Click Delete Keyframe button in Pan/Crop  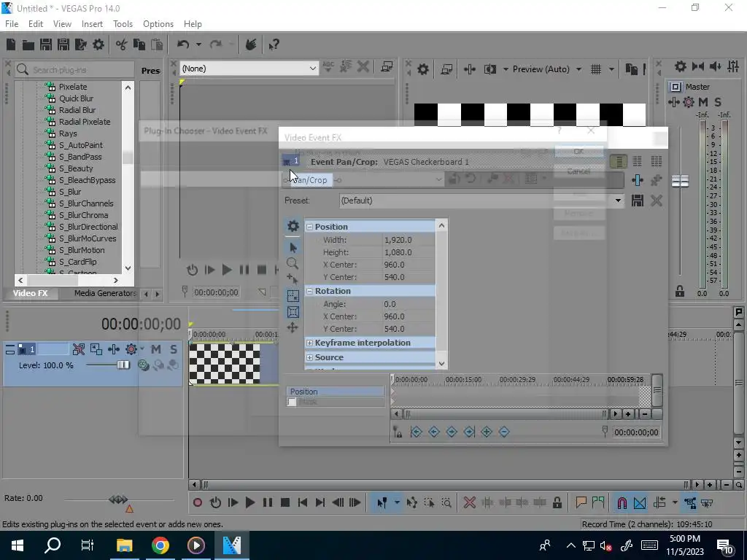(x=504, y=432)
